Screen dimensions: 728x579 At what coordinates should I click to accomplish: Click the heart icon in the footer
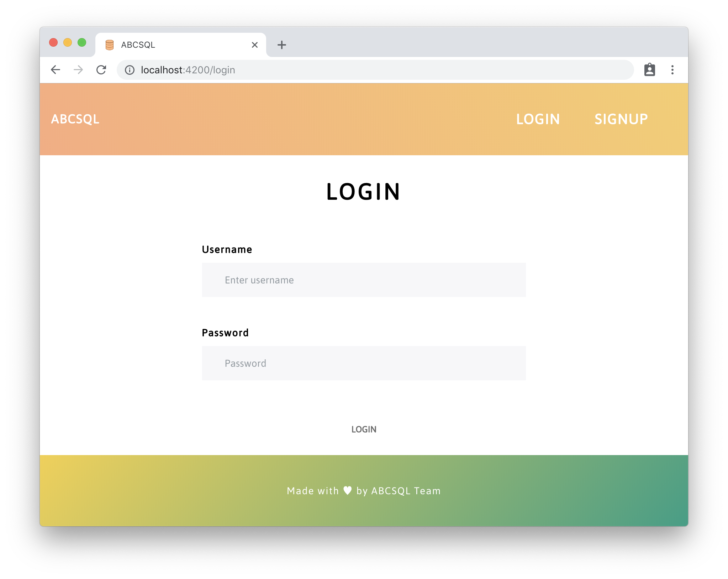coord(348,491)
